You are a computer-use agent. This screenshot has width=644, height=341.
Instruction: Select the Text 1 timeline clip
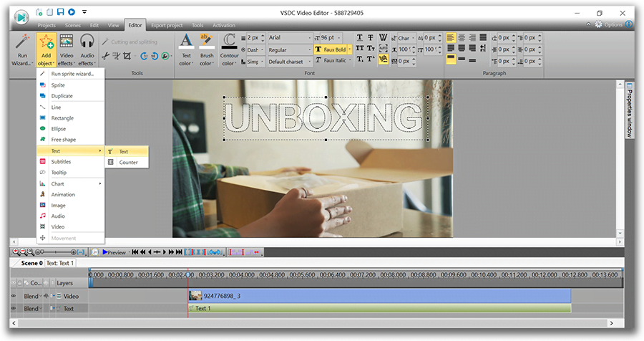tap(379, 308)
